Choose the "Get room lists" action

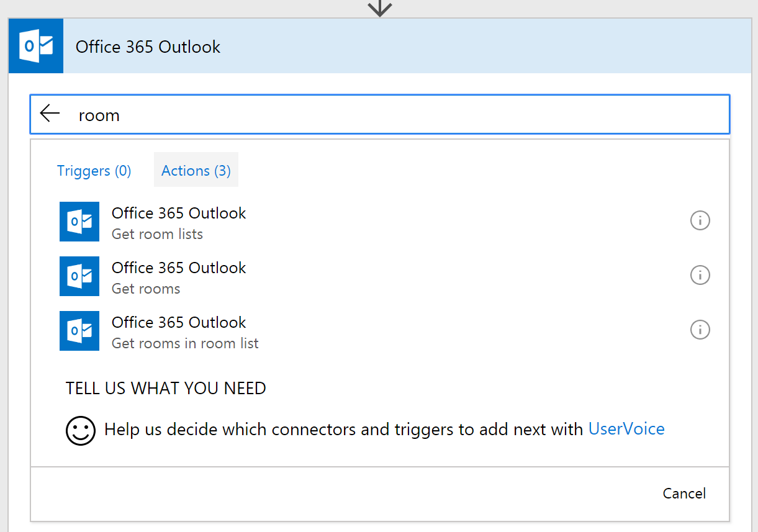pyautogui.click(x=157, y=234)
